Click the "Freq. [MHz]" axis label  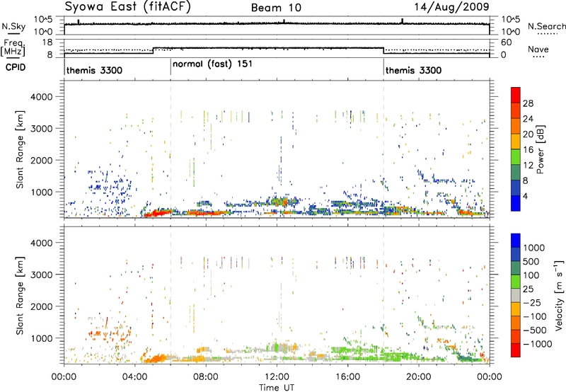(13, 47)
